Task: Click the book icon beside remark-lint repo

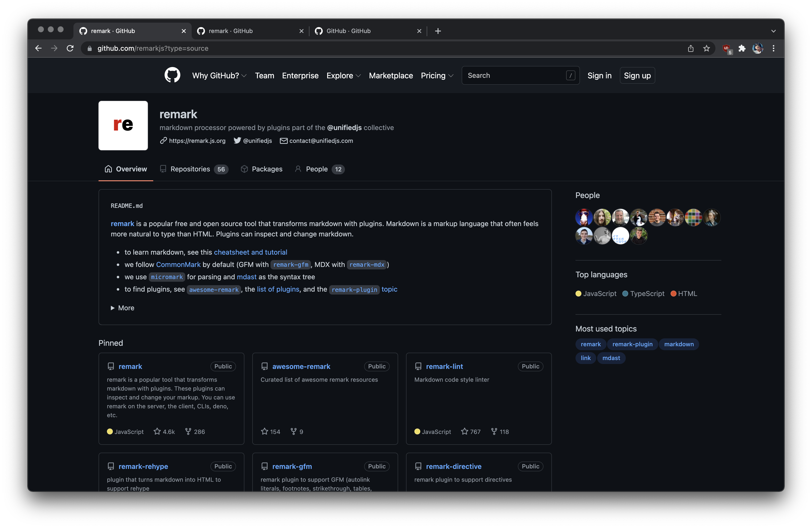Action: (x=418, y=366)
